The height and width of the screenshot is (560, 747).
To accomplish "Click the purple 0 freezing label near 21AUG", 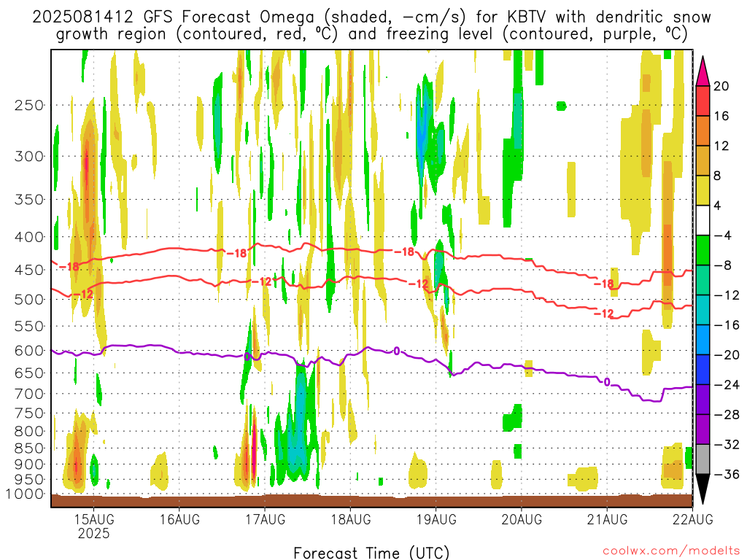I will tap(607, 382).
